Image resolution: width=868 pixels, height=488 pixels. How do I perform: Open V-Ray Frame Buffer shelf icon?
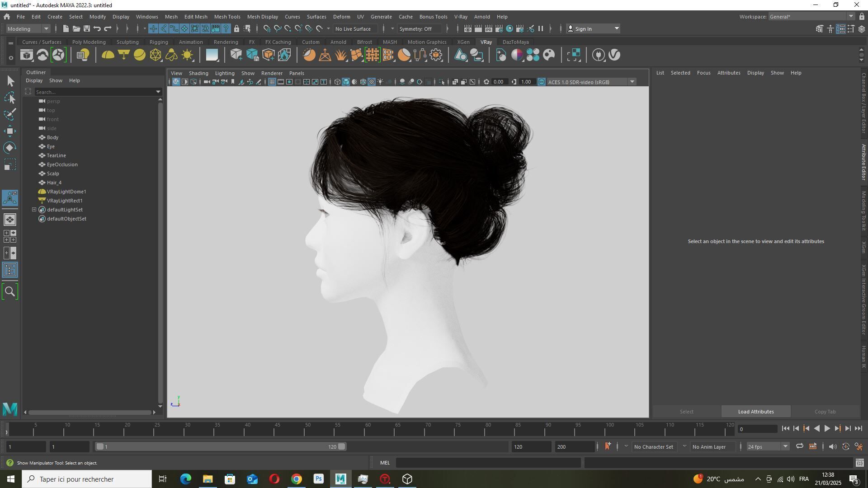27,55
